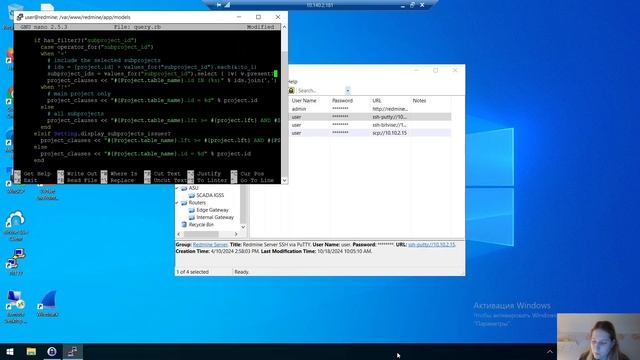640x360 pixels.
Task: Switch to KeePass in the taskbar
Action: pyautogui.click(x=52, y=351)
